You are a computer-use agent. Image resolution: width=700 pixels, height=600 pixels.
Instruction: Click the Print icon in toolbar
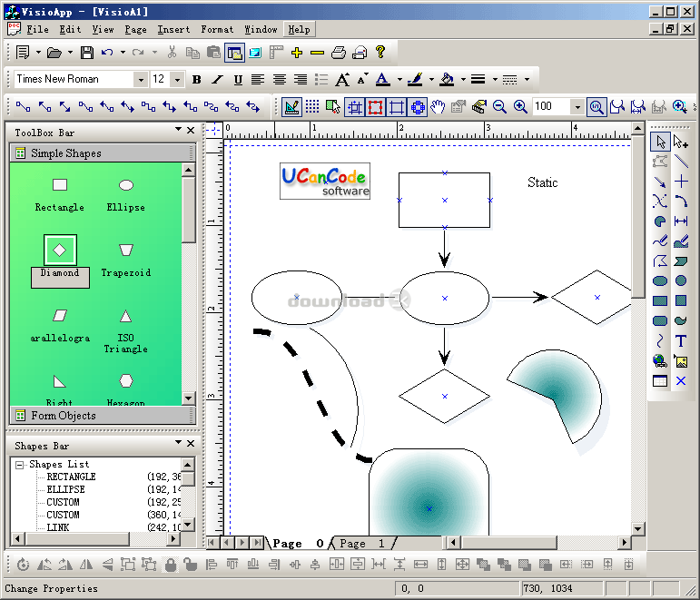tap(339, 53)
